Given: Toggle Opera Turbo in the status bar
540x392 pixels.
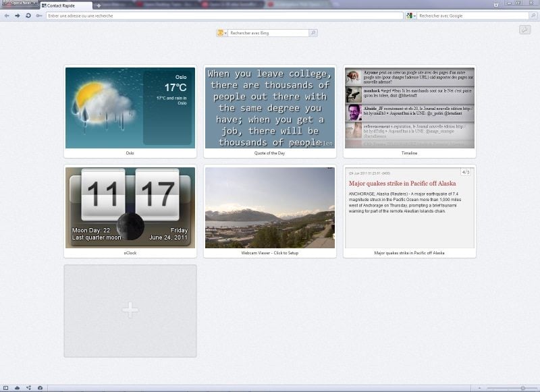Looking at the screenshot, I should 40,388.
